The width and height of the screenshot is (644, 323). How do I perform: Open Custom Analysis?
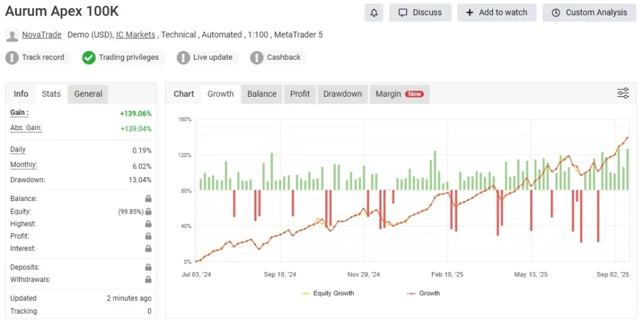tap(589, 13)
